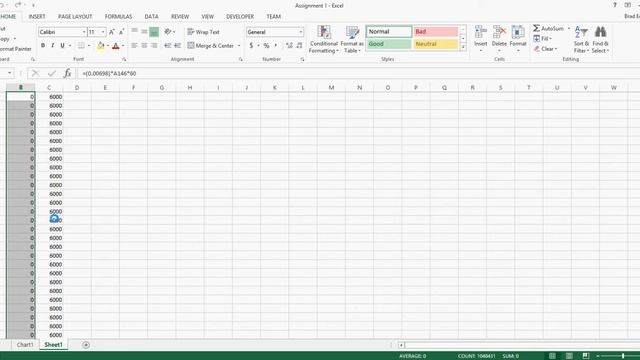The width and height of the screenshot is (640, 360).
Task: Open the DEVELOPER ribbon tab
Action: (x=240, y=16)
